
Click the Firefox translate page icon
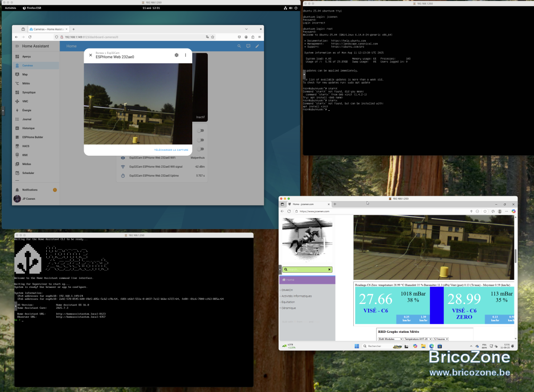(x=207, y=37)
